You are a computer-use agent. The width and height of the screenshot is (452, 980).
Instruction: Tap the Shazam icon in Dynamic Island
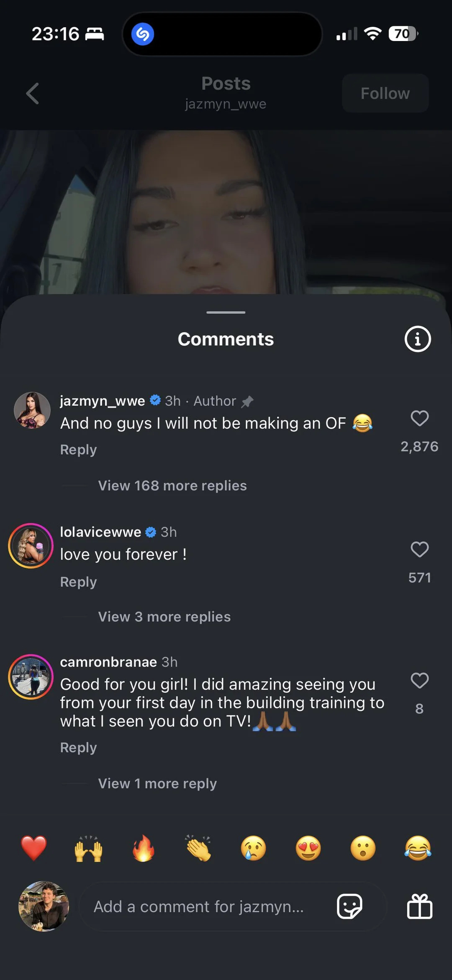(x=143, y=34)
